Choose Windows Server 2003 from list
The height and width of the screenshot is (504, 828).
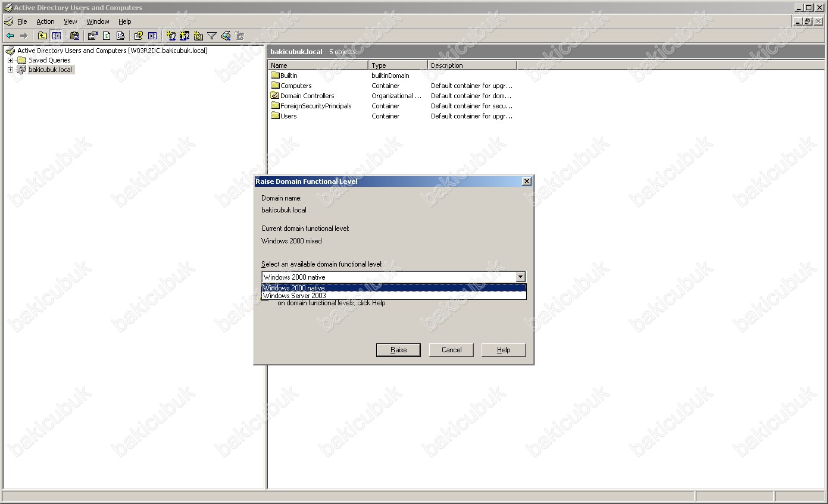(x=394, y=295)
